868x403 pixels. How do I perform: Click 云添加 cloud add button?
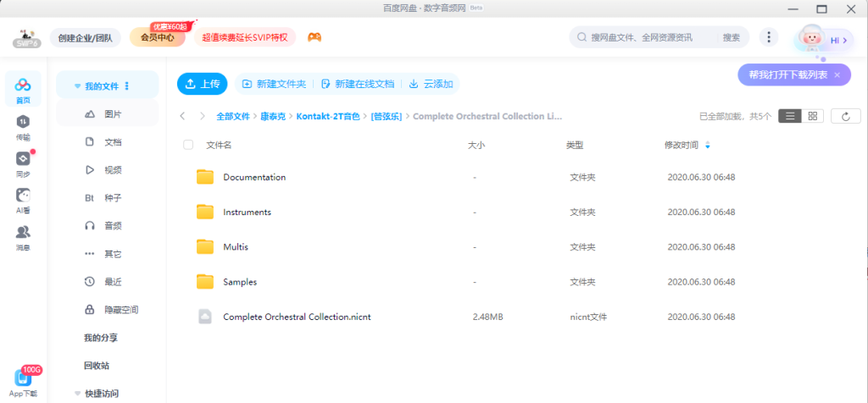coord(431,84)
